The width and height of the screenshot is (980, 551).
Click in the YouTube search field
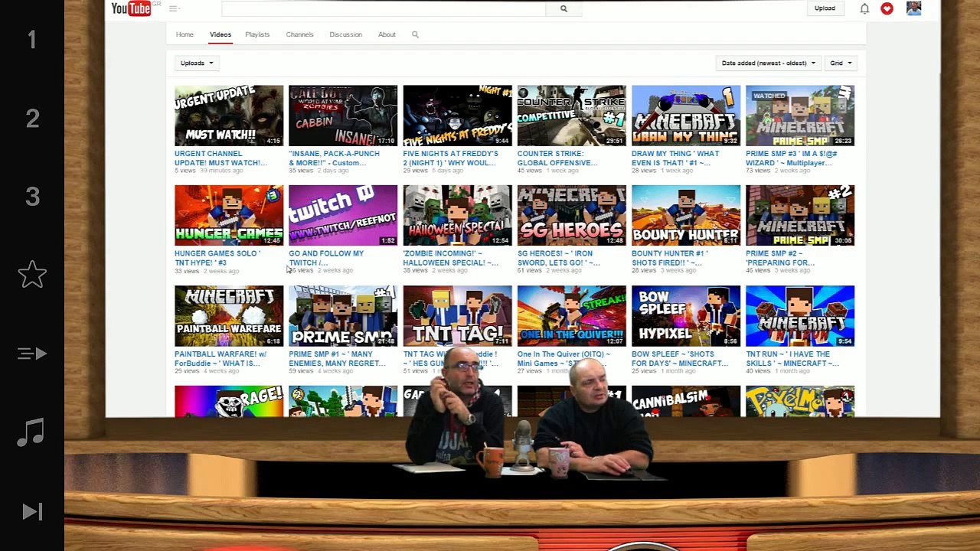[384, 8]
